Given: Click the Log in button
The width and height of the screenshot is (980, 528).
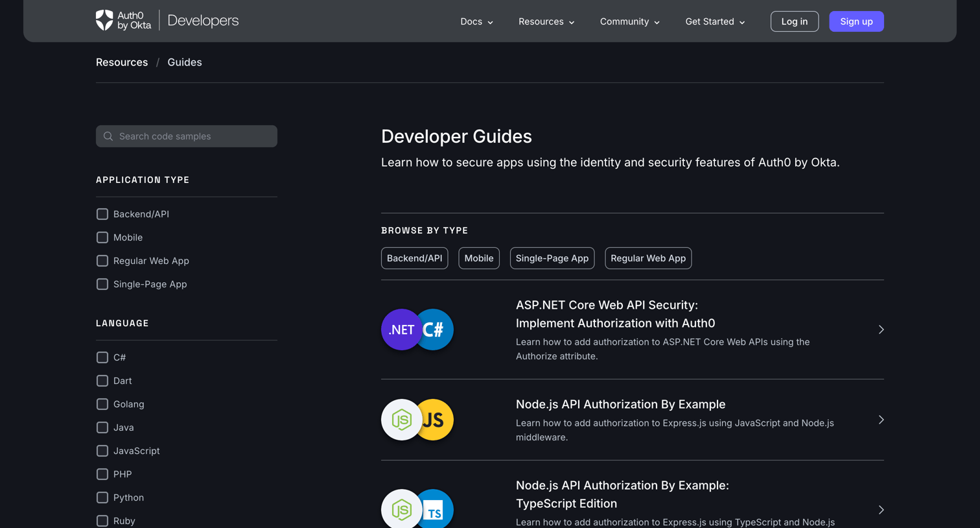Looking at the screenshot, I should tap(795, 21).
